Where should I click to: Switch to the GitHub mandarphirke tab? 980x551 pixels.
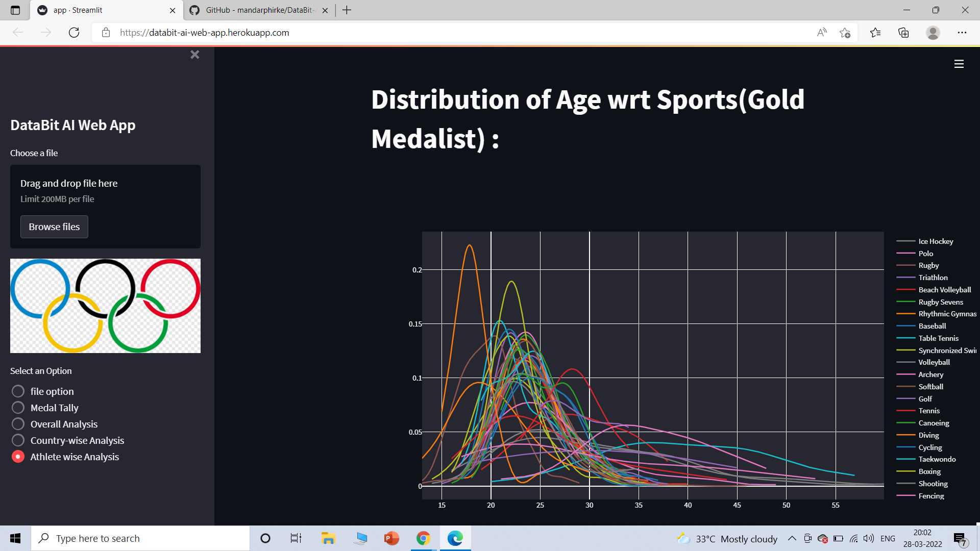(258, 10)
